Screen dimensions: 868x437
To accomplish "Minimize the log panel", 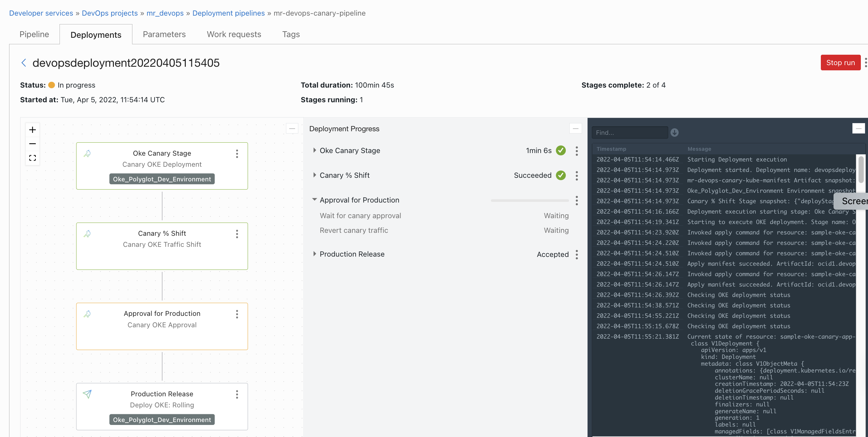I will tap(858, 129).
